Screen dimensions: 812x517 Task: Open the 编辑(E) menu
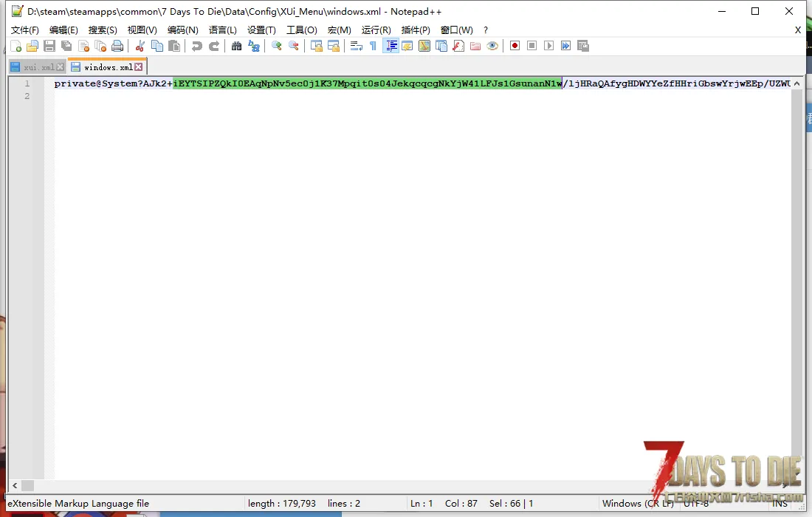(63, 30)
